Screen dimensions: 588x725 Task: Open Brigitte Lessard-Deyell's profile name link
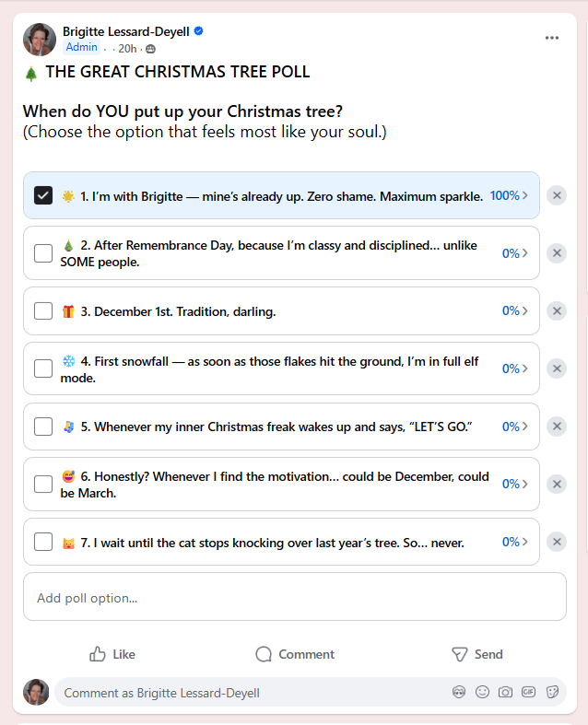[x=126, y=31]
